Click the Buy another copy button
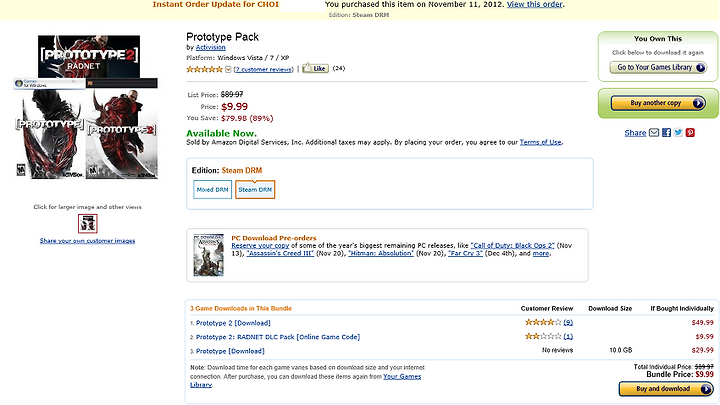 658,103
